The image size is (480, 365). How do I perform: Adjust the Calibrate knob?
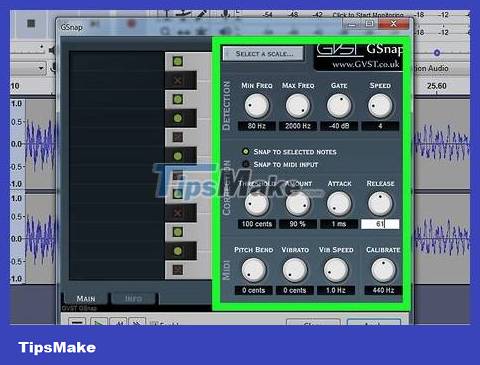click(383, 270)
